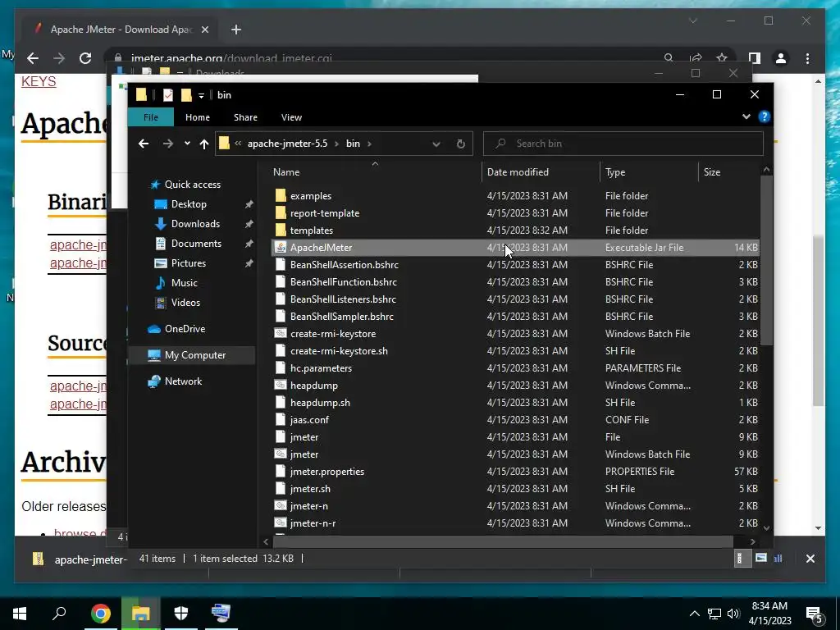
Task: Select the jmeter.properties file icon
Action: (x=281, y=472)
